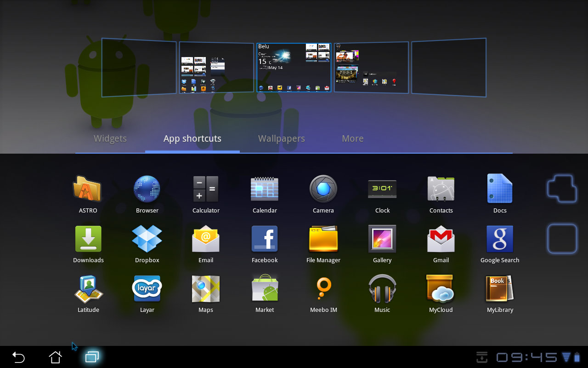The width and height of the screenshot is (588, 368).
Task: Open the More tab
Action: (353, 138)
